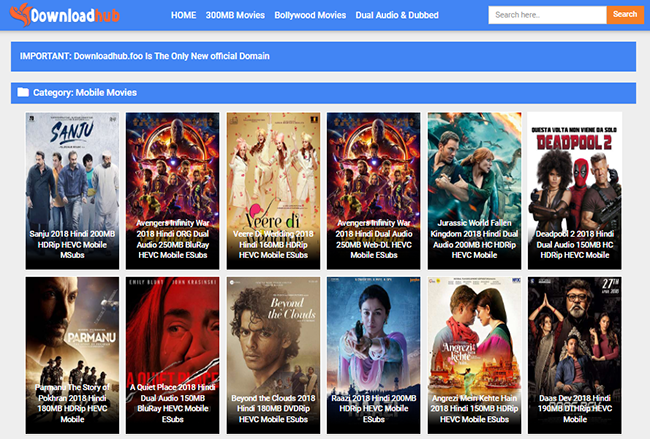Viewport: 650px width, 439px height.
Task: Open Avengers Infinity War Web-DL title link
Action: pos(373,239)
